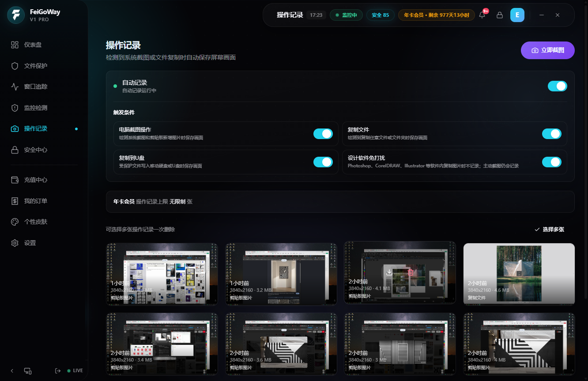588x381 pixels.
Task: Click the 无限制 limit text
Action: pyautogui.click(x=177, y=202)
